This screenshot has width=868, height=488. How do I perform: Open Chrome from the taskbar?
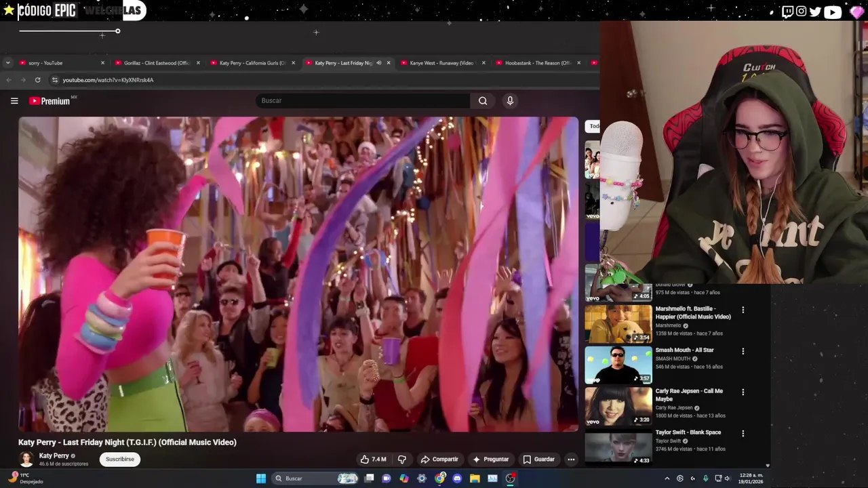(439, 479)
